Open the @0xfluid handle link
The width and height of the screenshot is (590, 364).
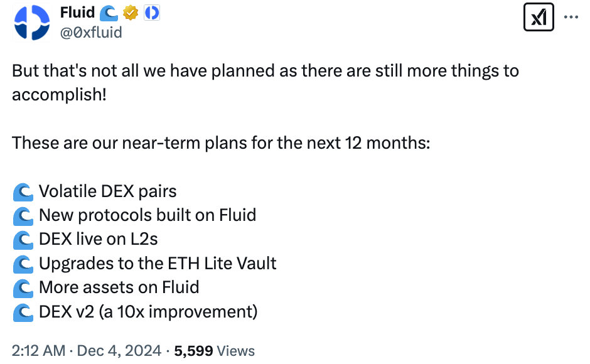pyautogui.click(x=91, y=32)
